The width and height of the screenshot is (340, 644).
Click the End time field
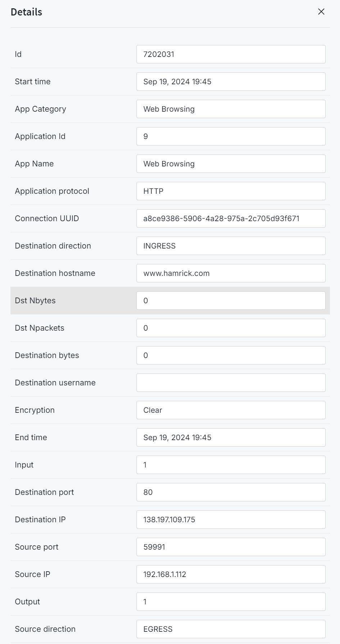(x=231, y=437)
